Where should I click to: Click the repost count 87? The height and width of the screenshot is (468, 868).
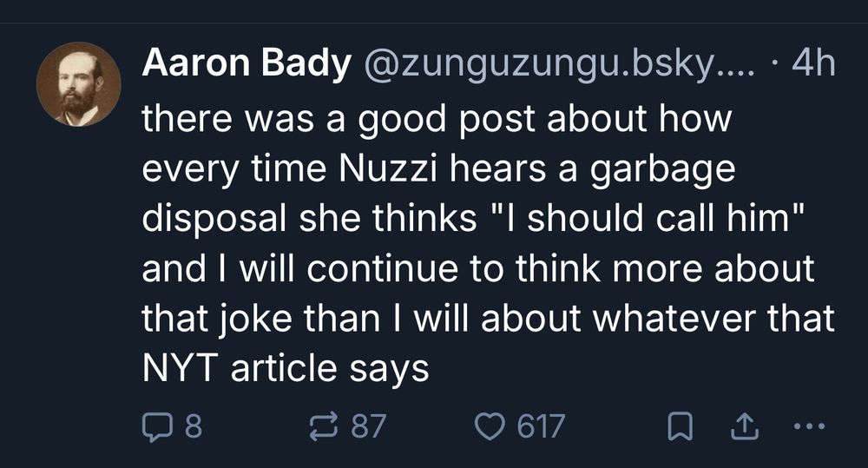[x=368, y=426]
